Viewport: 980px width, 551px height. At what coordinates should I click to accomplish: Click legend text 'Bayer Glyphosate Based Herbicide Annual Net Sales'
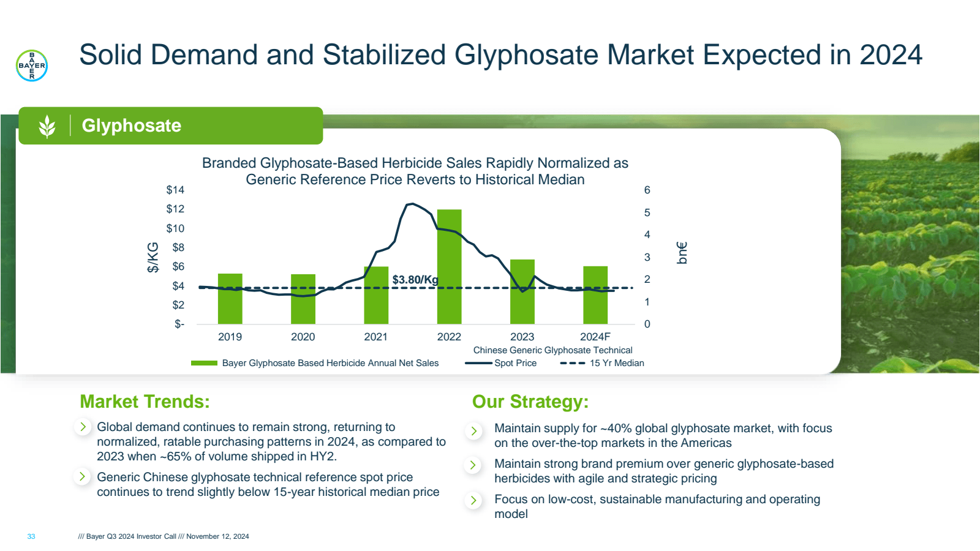330,363
